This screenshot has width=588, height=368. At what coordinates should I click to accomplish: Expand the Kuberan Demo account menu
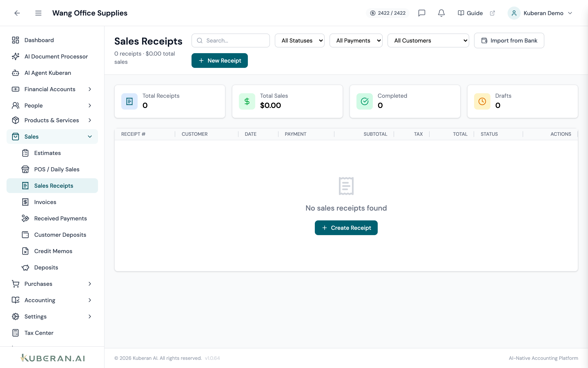(541, 13)
